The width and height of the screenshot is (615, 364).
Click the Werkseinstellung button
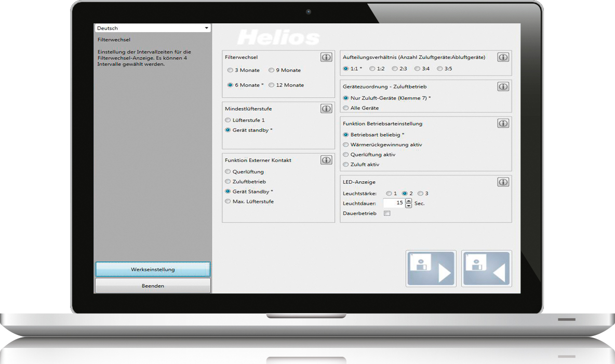[152, 269]
